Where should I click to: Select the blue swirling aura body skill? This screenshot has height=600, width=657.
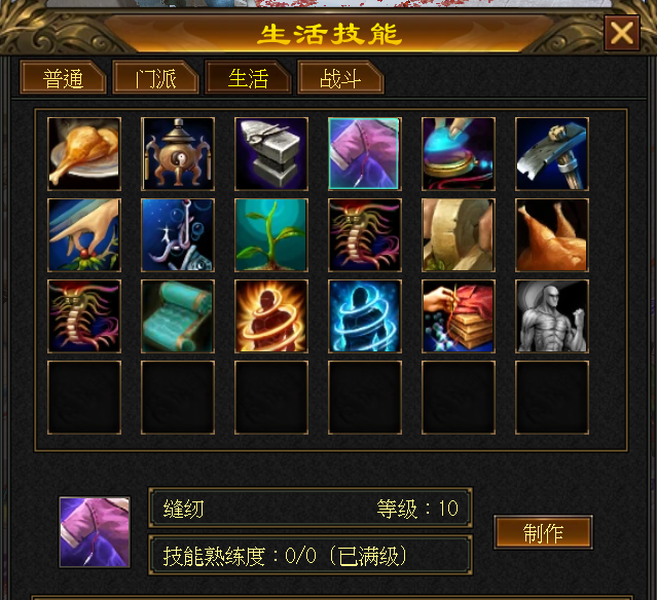(365, 316)
